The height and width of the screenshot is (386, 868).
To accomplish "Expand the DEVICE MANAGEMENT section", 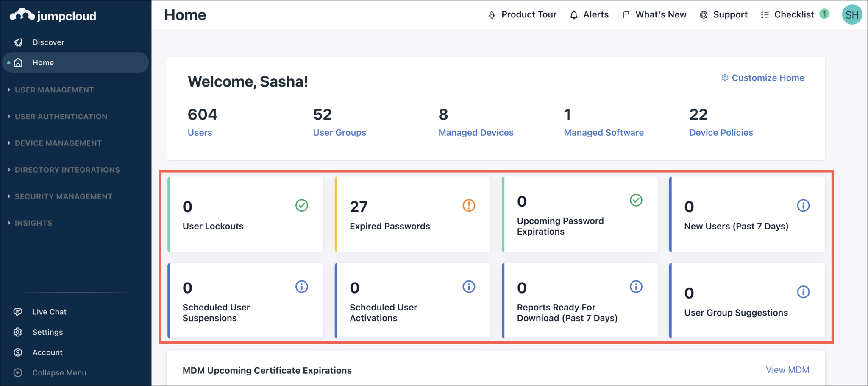I will pyautogui.click(x=58, y=143).
